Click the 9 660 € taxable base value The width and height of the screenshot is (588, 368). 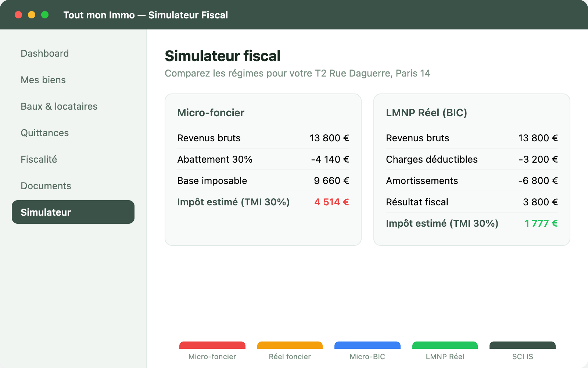(331, 181)
